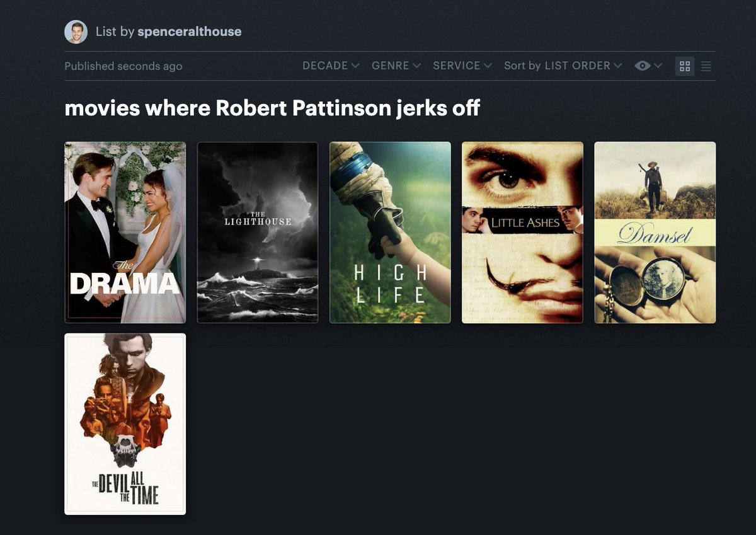This screenshot has width=756, height=535.
Task: Open the Little Ashes poster
Action: [522, 233]
